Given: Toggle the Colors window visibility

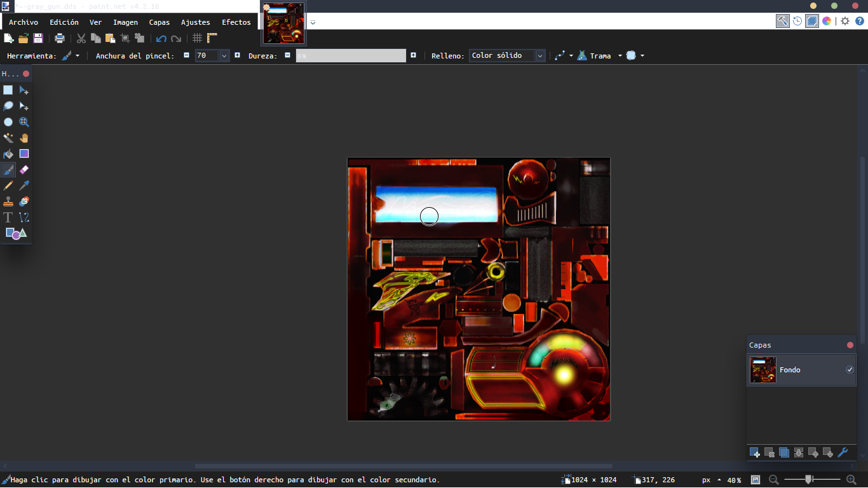Looking at the screenshot, I should click(x=827, y=21).
